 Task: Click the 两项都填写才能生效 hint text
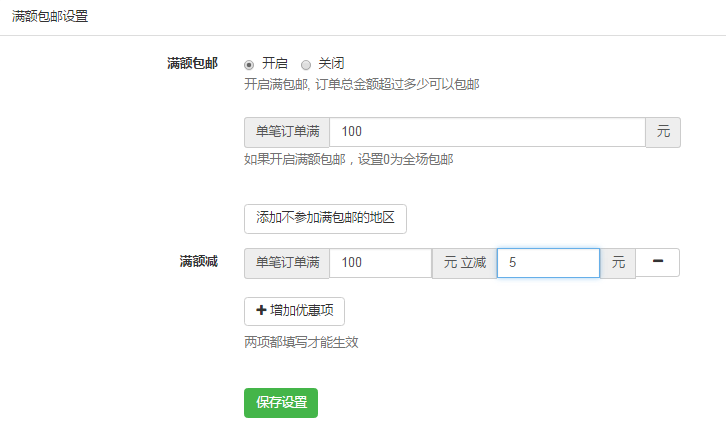tap(301, 342)
